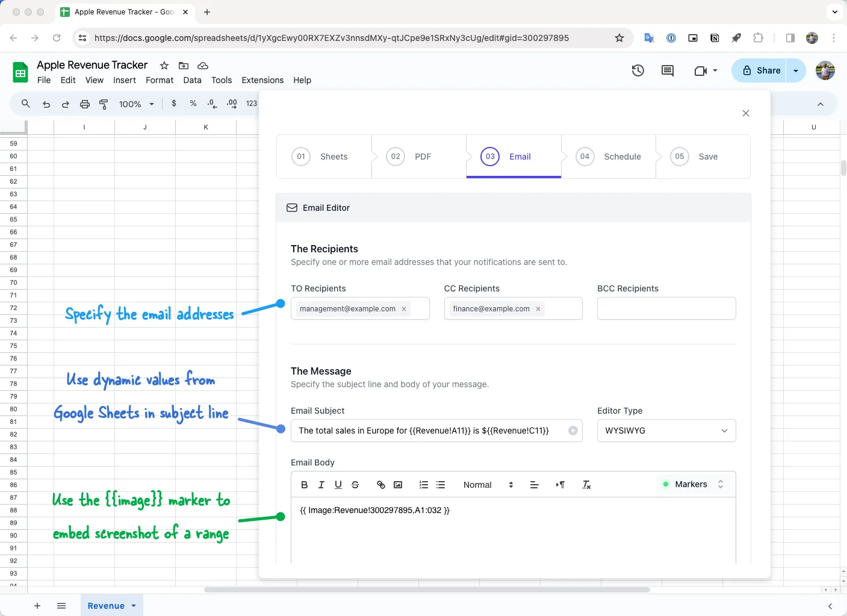Screen dimensions: 847x616
Task: Open the Editor Type dropdown
Action: coord(666,431)
